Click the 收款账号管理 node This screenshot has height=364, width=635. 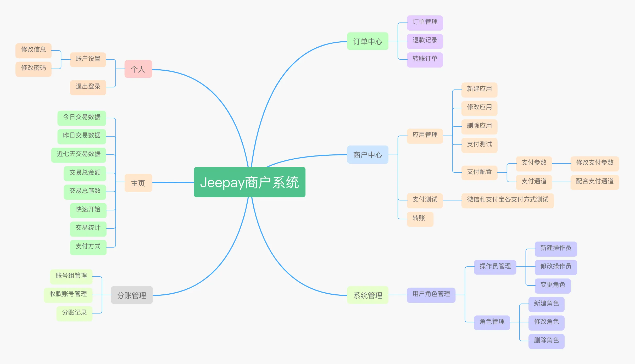coord(68,295)
